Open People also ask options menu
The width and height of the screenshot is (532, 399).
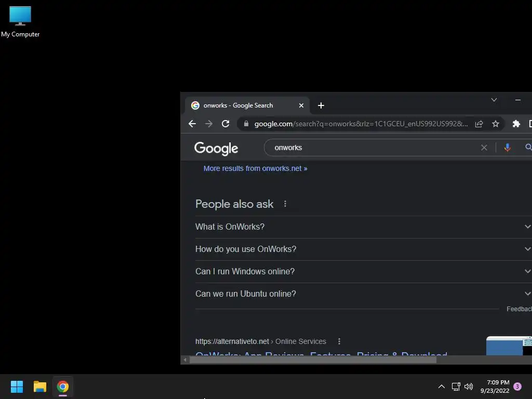tap(285, 204)
